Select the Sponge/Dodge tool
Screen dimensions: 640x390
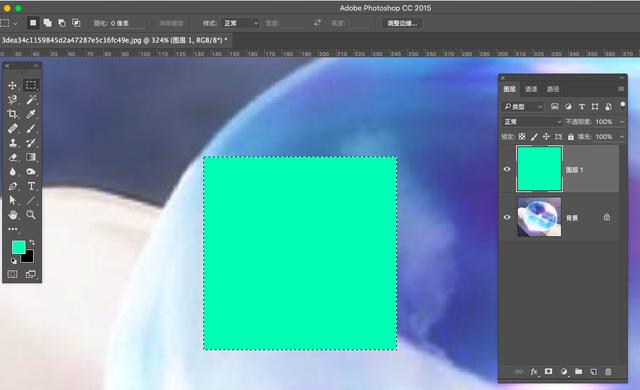pyautogui.click(x=31, y=172)
